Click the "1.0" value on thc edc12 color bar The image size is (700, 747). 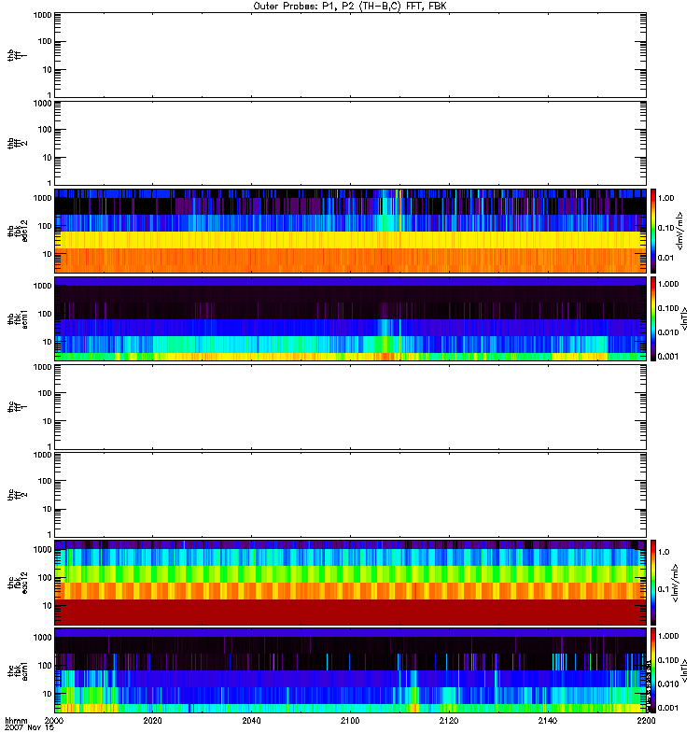point(664,552)
